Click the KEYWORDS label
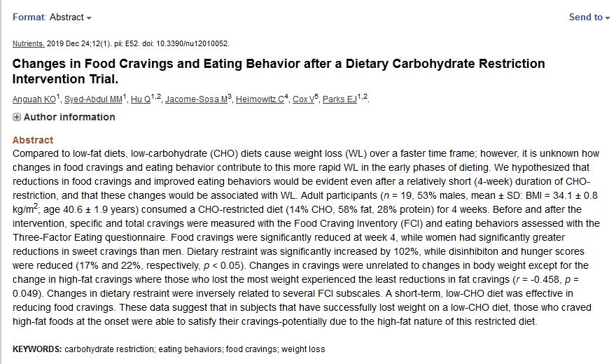This screenshot has height=364, width=616. pos(37,349)
